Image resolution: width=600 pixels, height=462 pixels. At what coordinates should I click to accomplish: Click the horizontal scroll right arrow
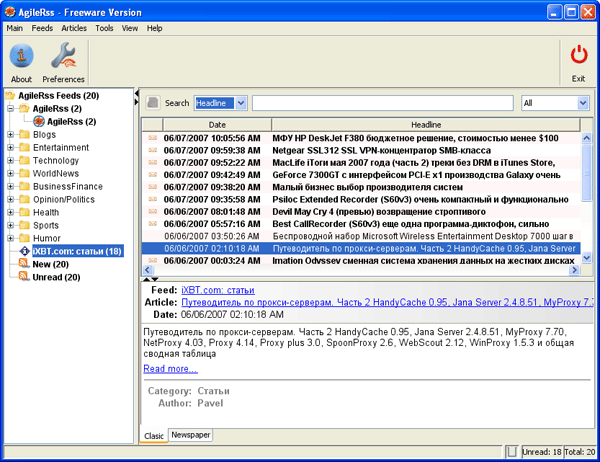(x=574, y=270)
